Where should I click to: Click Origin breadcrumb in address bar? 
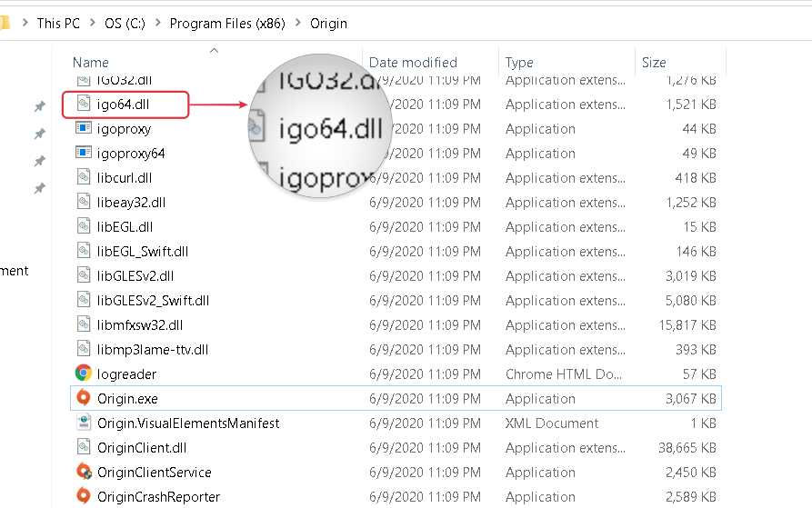coord(328,24)
